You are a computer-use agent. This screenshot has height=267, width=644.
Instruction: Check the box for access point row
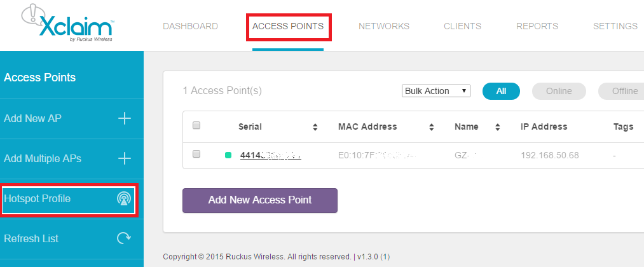tap(196, 154)
